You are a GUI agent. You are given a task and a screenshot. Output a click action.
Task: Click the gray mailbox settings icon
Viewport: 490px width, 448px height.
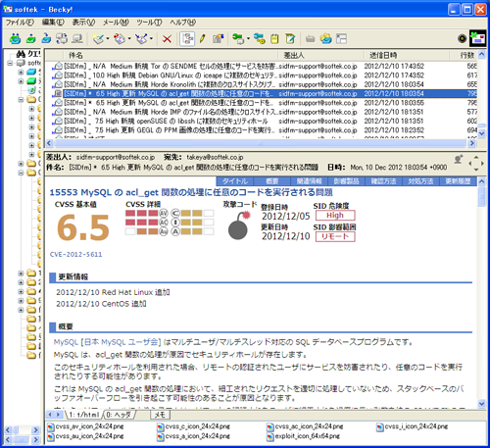218,38
